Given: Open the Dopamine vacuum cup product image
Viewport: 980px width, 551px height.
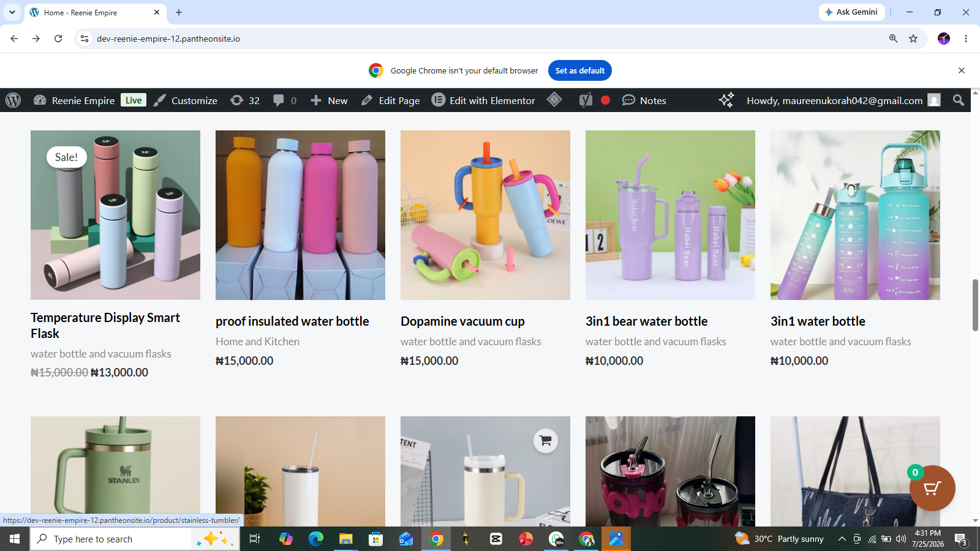Looking at the screenshot, I should pos(485,215).
